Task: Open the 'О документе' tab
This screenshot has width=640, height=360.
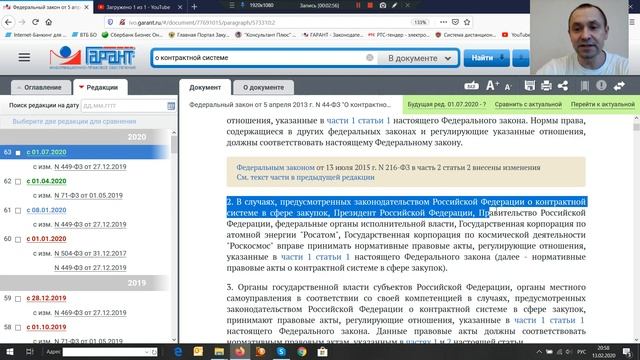Action: 263,87
